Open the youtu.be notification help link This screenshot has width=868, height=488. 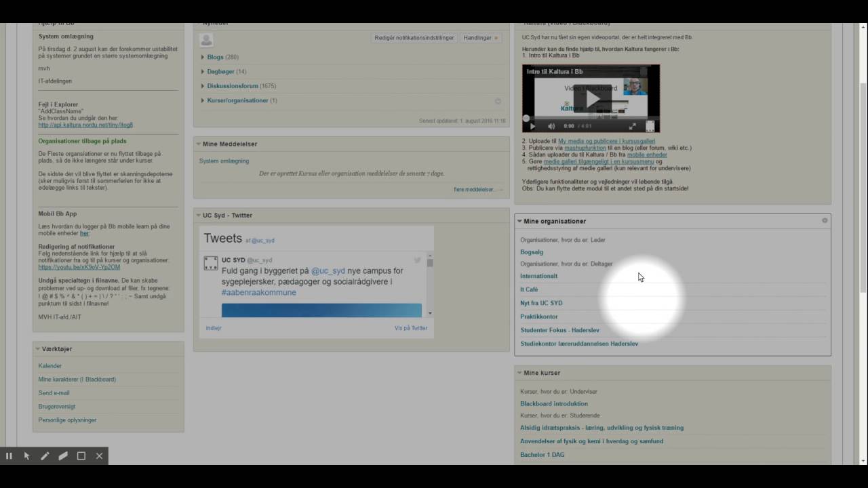point(79,267)
